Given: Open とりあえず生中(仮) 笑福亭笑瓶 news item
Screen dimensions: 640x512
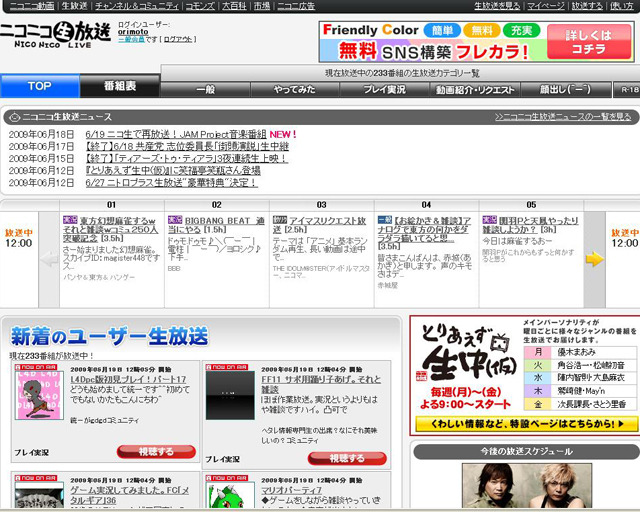Looking at the screenshot, I should 173,170.
